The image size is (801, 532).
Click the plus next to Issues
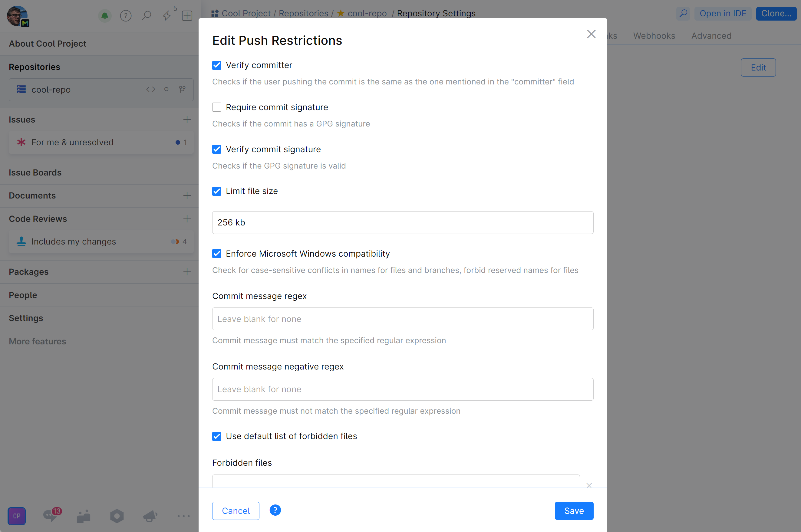[187, 120]
